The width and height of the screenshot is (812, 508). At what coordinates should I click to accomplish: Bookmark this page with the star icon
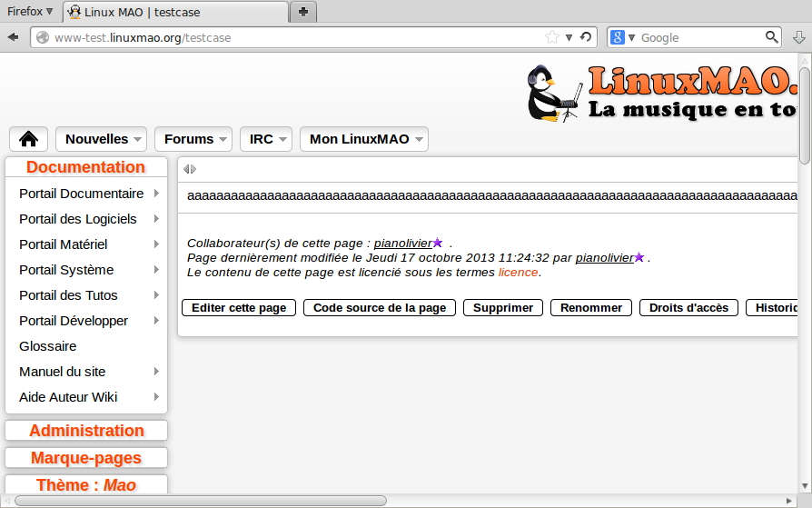point(552,37)
